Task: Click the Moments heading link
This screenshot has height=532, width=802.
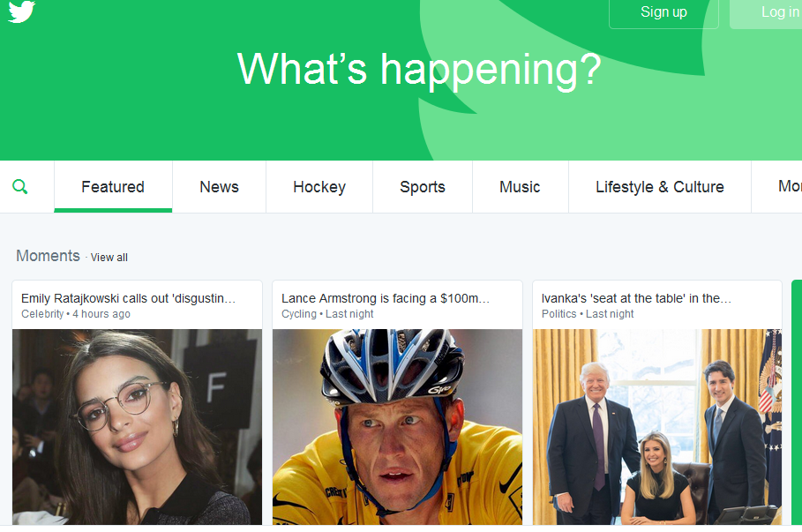Action: (48, 256)
